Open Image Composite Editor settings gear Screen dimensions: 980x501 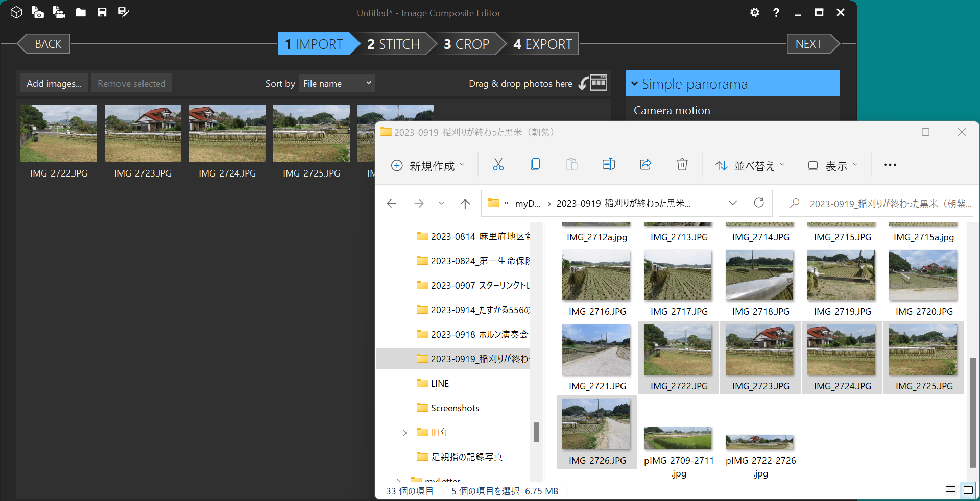[x=754, y=12]
